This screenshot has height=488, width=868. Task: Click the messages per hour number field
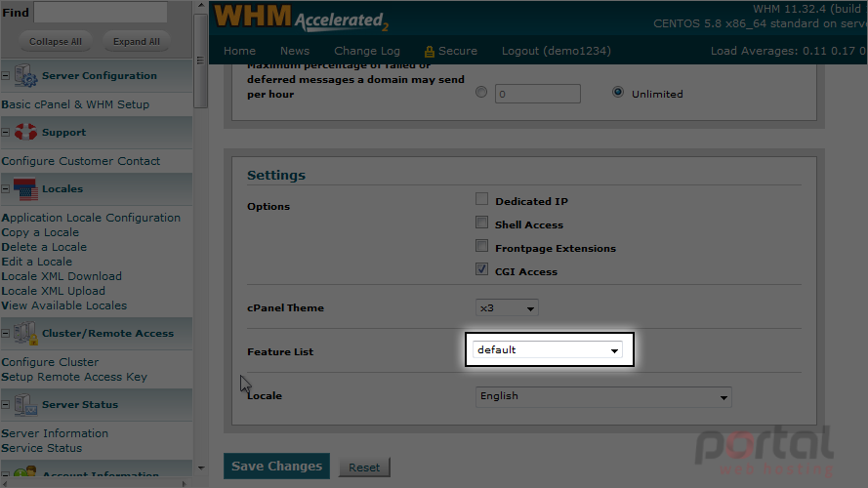(538, 94)
